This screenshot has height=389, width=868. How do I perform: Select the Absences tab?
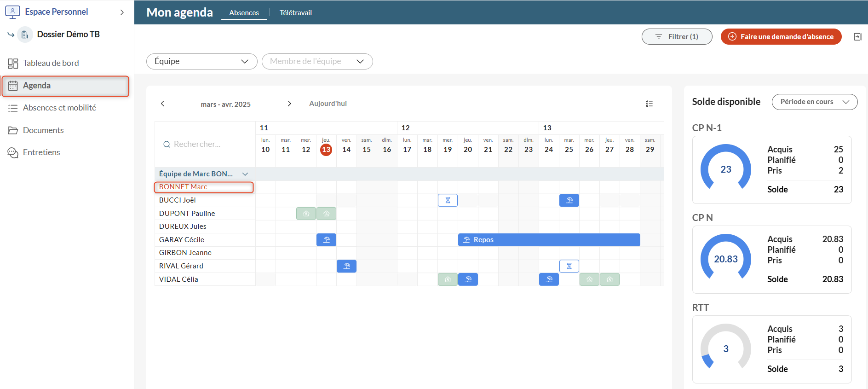point(244,13)
